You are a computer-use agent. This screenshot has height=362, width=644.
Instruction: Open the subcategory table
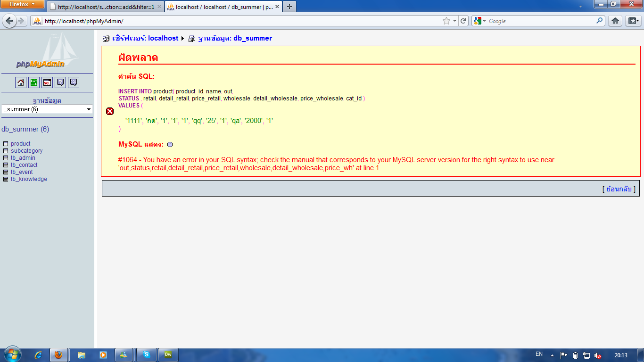pos(27,151)
